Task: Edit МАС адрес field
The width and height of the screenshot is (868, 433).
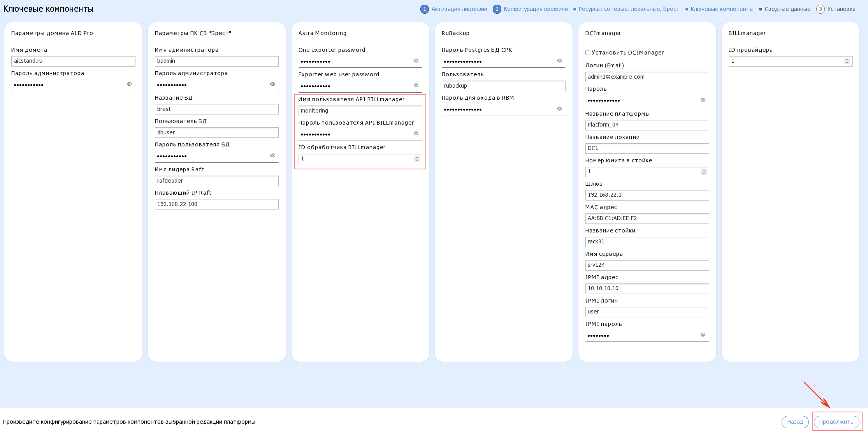Action: 647,218
